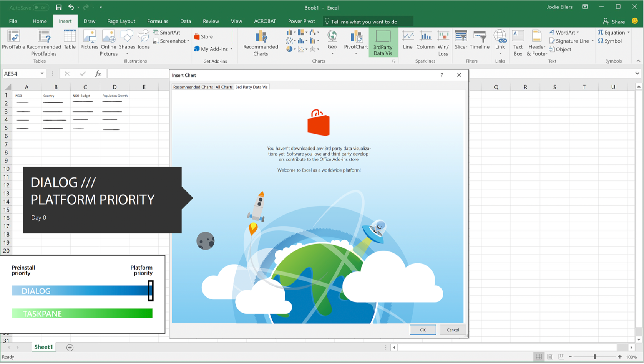Expand the formula bar
The image size is (644, 364).
pyautogui.click(x=637, y=73)
